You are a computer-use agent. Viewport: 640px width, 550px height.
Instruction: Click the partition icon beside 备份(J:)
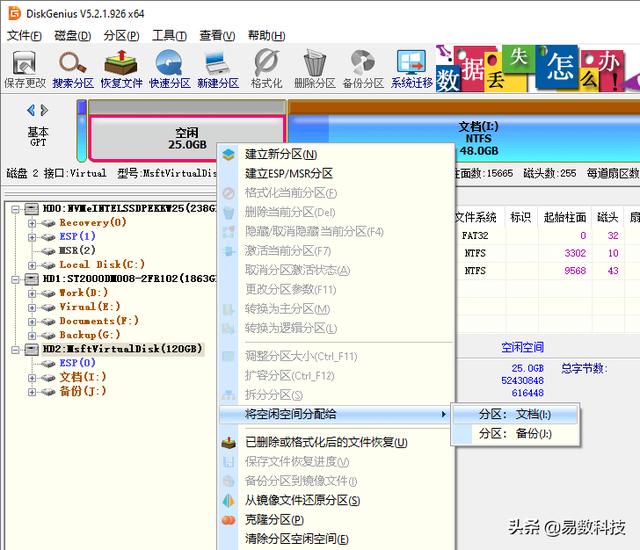[48, 392]
